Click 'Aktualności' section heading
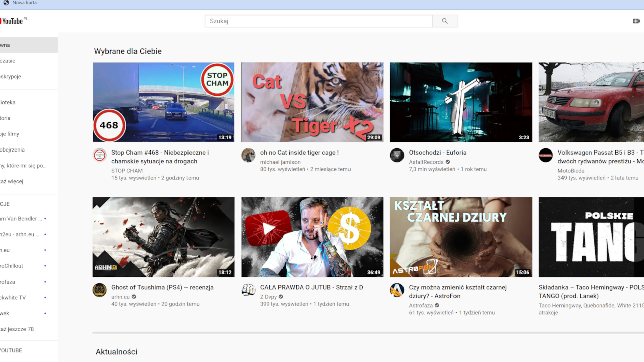Viewport: 644px width, 362px height. 116,352
